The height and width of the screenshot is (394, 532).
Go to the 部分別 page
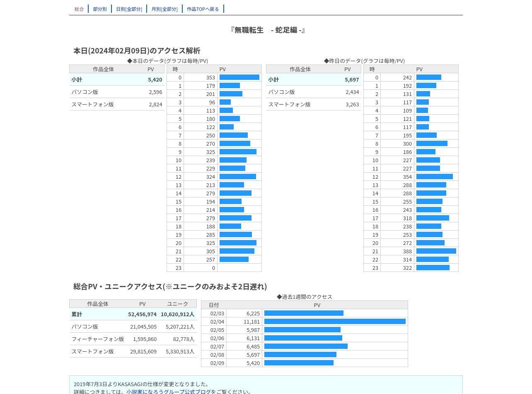point(100,9)
